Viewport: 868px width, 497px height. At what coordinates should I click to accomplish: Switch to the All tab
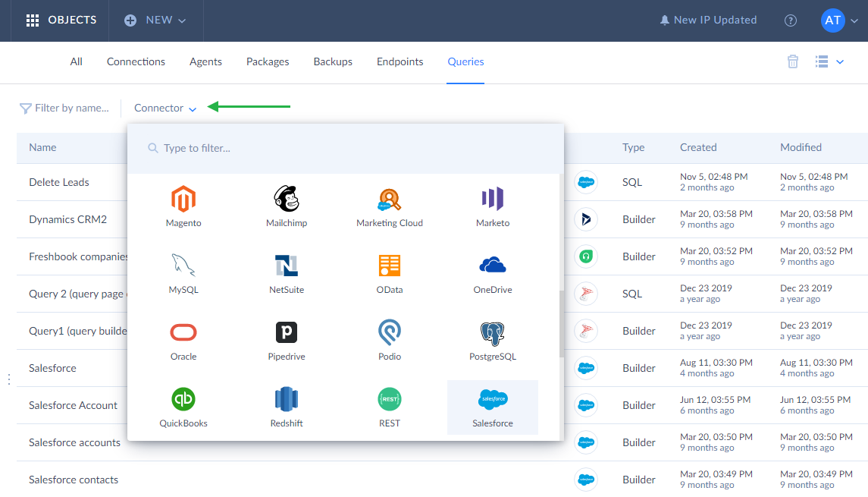pyautogui.click(x=77, y=61)
